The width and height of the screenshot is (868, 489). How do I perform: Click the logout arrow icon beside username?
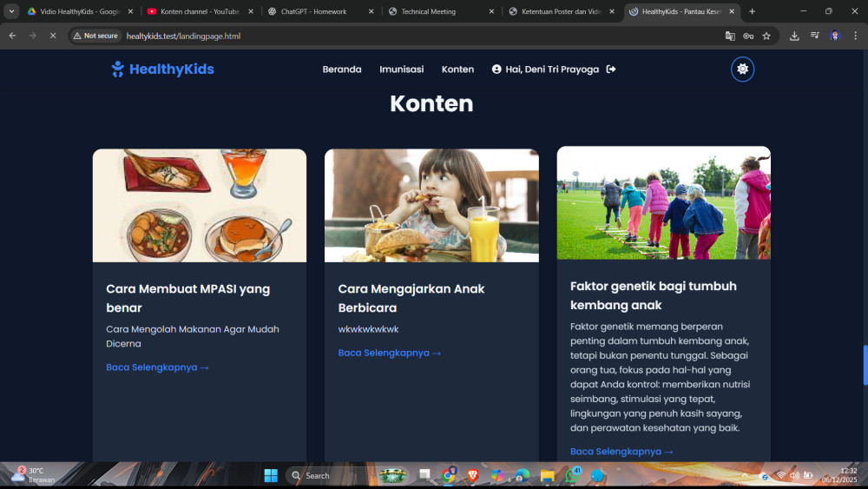(611, 69)
